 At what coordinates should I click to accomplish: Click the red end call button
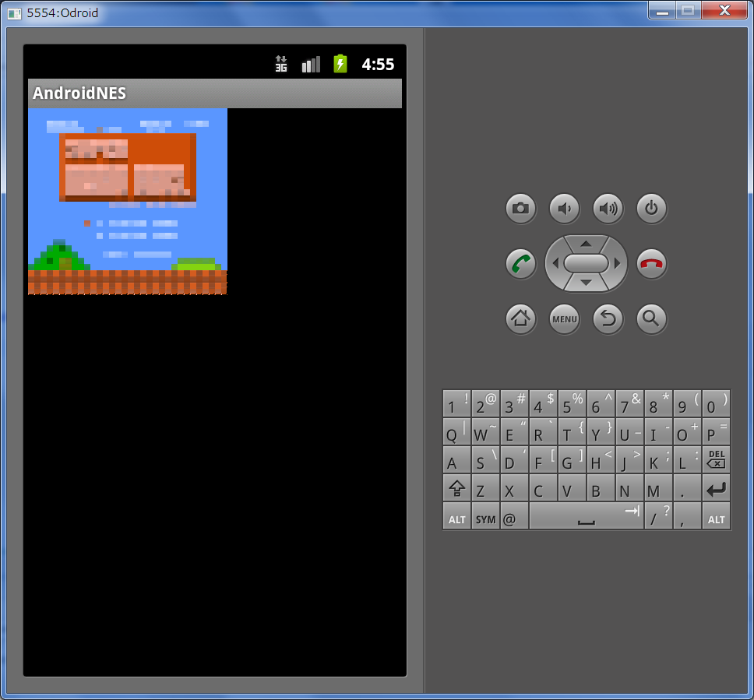tap(651, 263)
